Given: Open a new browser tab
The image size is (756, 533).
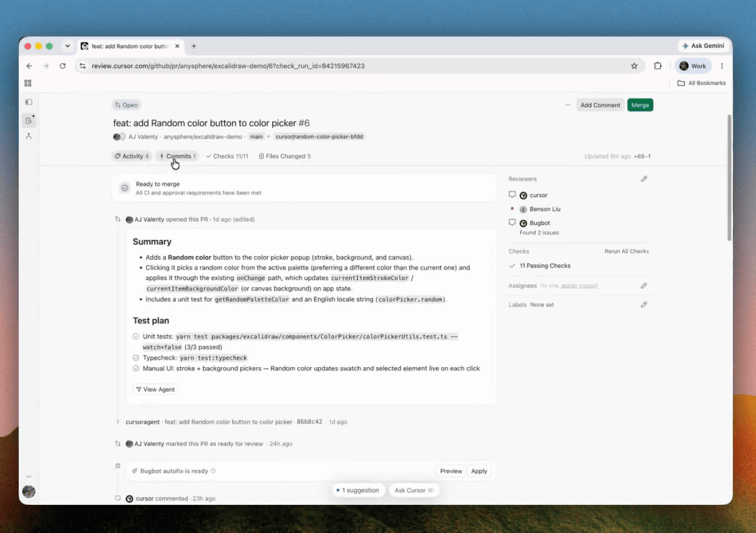Looking at the screenshot, I should (x=194, y=46).
